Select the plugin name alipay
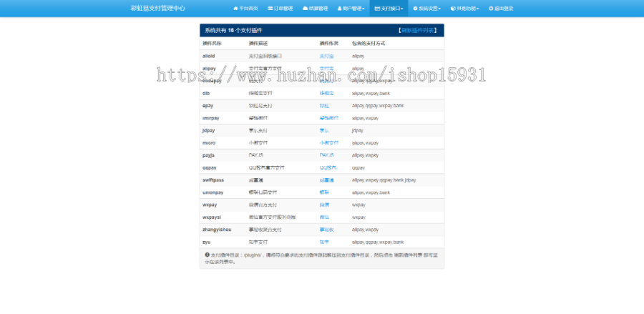Image resolution: width=644 pixels, height=314 pixels. 209,68
